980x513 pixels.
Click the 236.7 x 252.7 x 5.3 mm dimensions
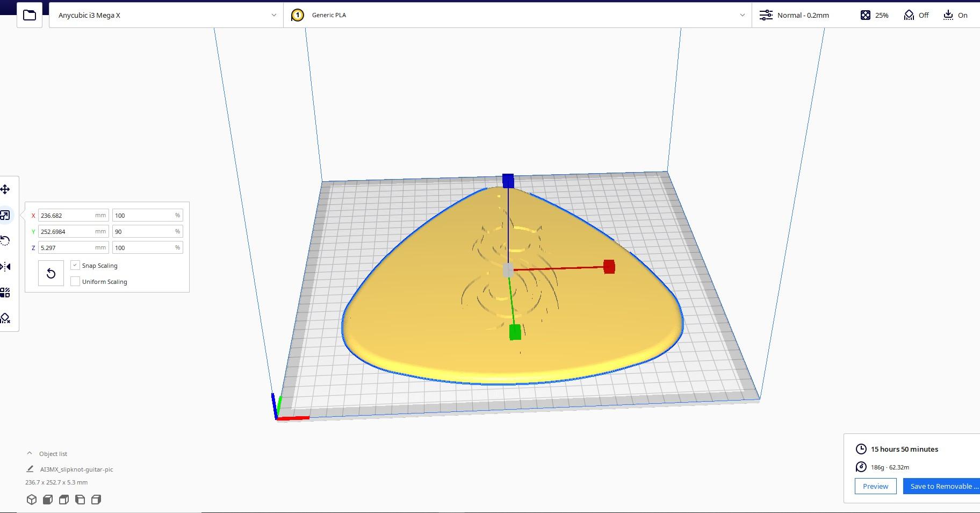[56, 482]
